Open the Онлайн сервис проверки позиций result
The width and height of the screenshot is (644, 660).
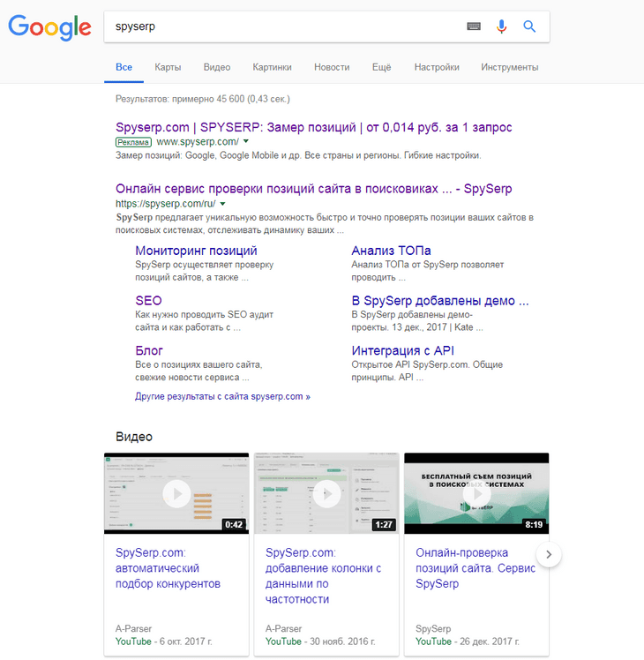coord(313,189)
